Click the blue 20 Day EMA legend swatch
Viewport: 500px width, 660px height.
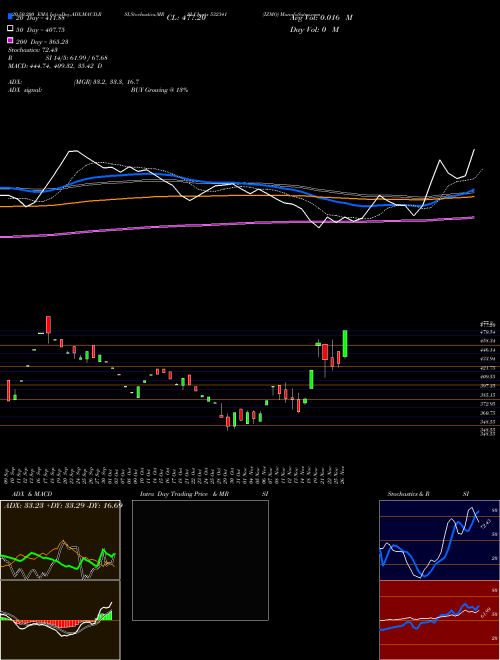click(x=10, y=17)
